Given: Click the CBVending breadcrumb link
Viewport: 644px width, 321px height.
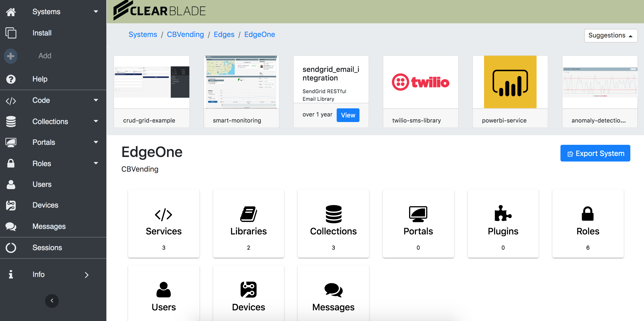Looking at the screenshot, I should (x=185, y=34).
